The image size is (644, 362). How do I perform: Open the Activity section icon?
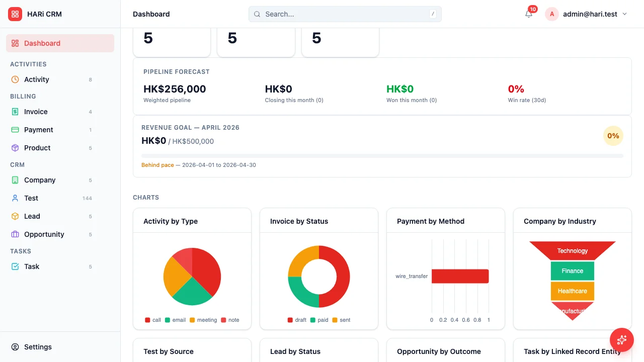click(14, 79)
